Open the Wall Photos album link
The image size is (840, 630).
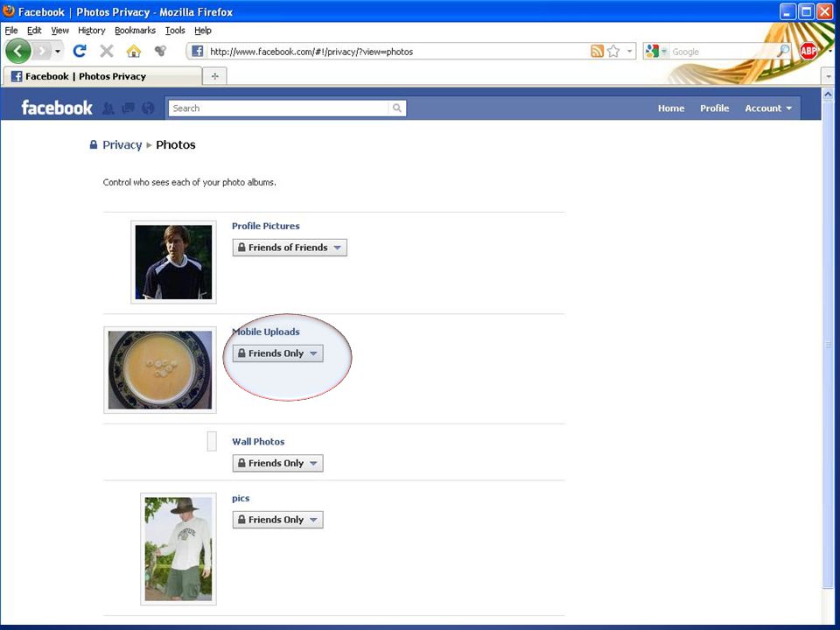click(258, 441)
